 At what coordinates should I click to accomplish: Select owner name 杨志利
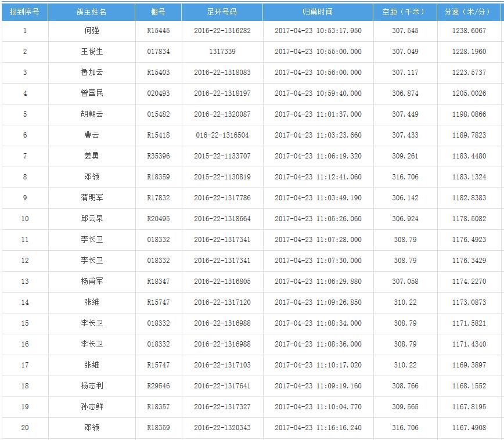click(91, 386)
